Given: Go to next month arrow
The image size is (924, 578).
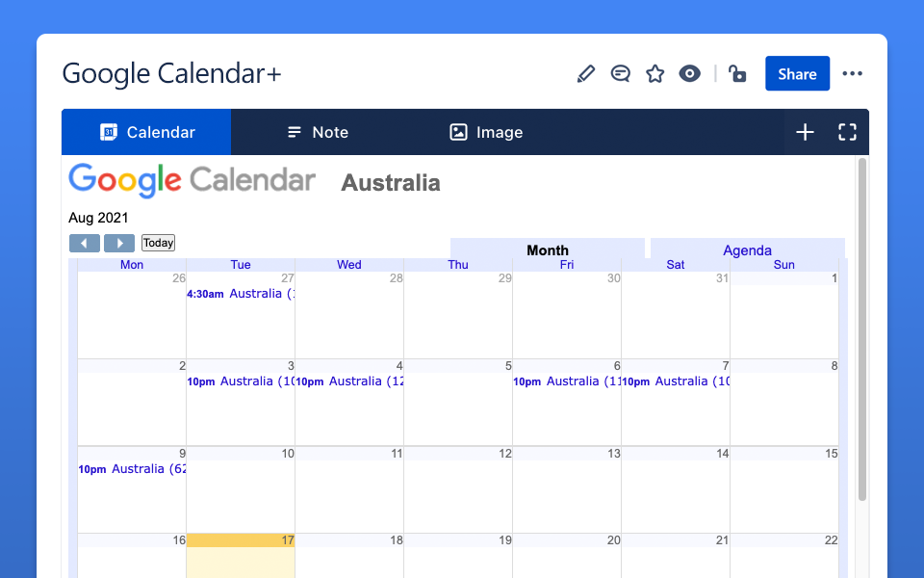Looking at the screenshot, I should pyautogui.click(x=119, y=243).
